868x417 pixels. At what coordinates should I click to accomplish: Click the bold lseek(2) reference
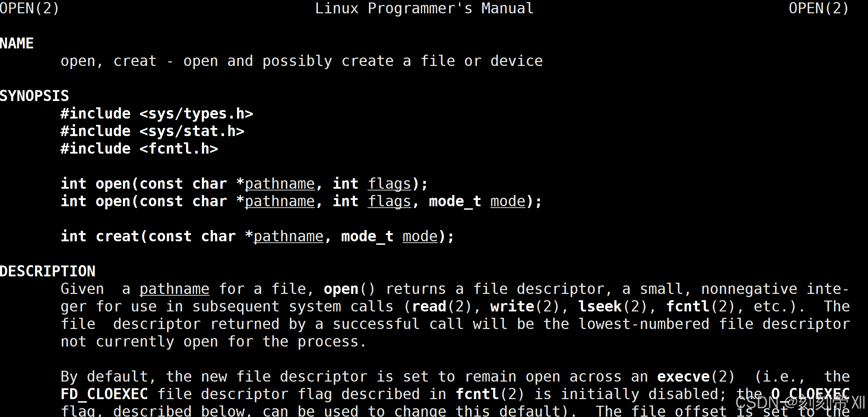click(613, 307)
